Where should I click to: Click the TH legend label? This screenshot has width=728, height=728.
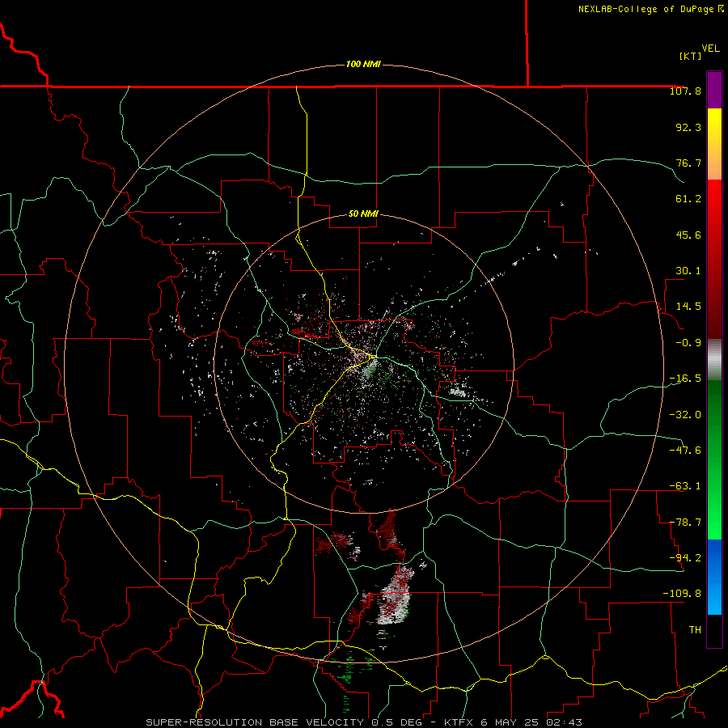pyautogui.click(x=695, y=630)
